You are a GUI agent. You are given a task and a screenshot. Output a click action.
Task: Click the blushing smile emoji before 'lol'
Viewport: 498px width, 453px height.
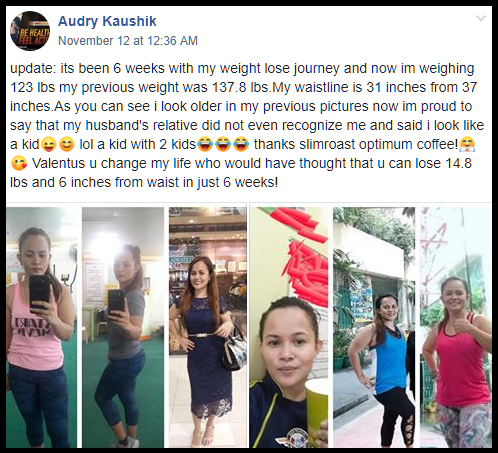tap(67, 145)
